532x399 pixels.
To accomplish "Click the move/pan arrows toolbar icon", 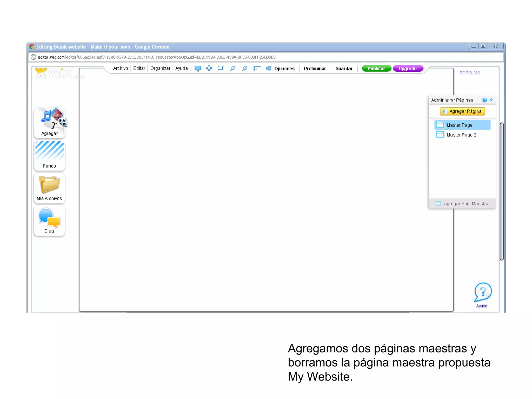I will click(x=209, y=68).
